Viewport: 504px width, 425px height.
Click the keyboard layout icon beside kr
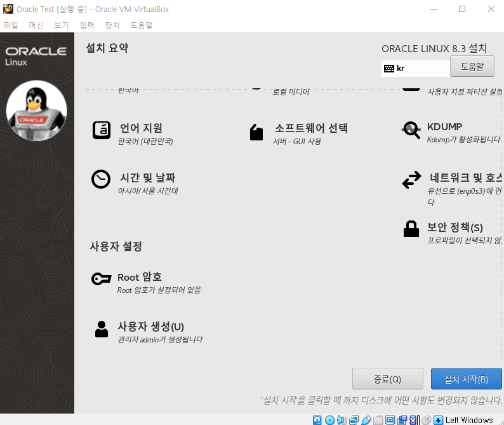[389, 68]
